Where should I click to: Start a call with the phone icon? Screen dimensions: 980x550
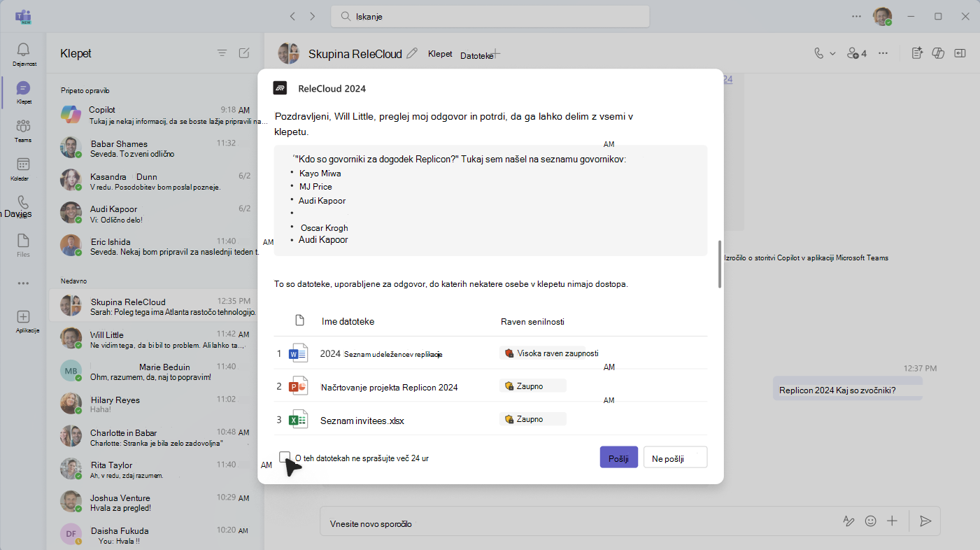coord(818,53)
